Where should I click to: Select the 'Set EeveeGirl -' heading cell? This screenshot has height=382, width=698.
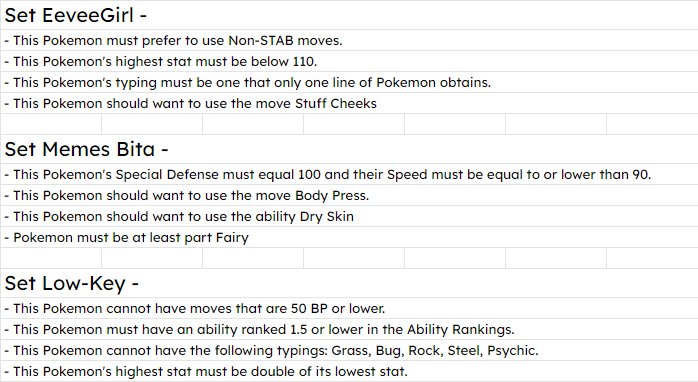[349, 15]
